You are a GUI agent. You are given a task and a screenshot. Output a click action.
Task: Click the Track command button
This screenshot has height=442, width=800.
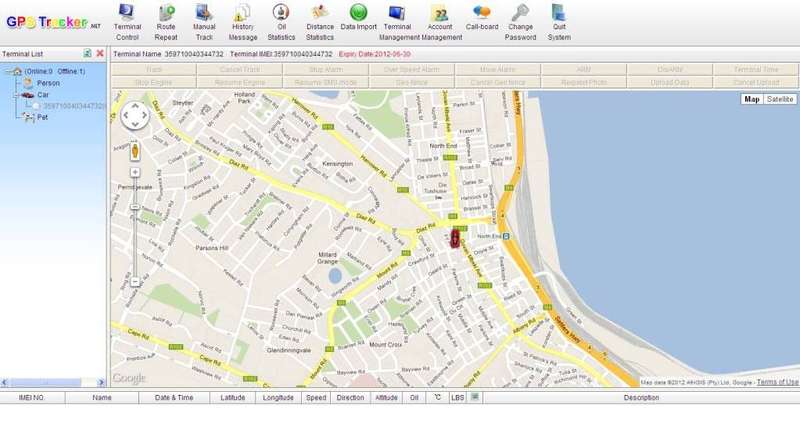point(154,69)
